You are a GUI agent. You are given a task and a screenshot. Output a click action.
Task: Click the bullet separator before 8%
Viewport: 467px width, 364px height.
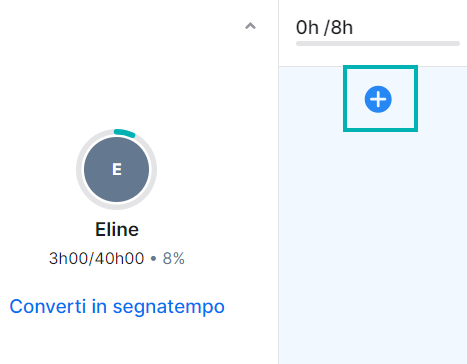[153, 259]
